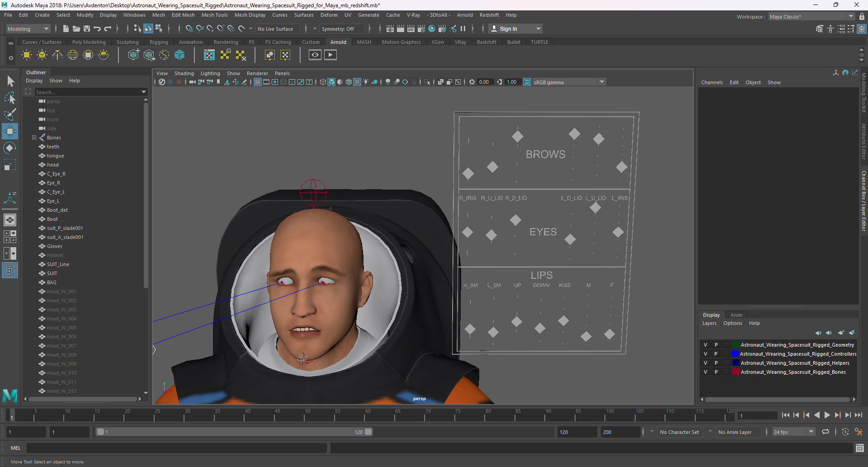
Task: Select the Rotate tool in the toolbox
Action: coord(10,148)
